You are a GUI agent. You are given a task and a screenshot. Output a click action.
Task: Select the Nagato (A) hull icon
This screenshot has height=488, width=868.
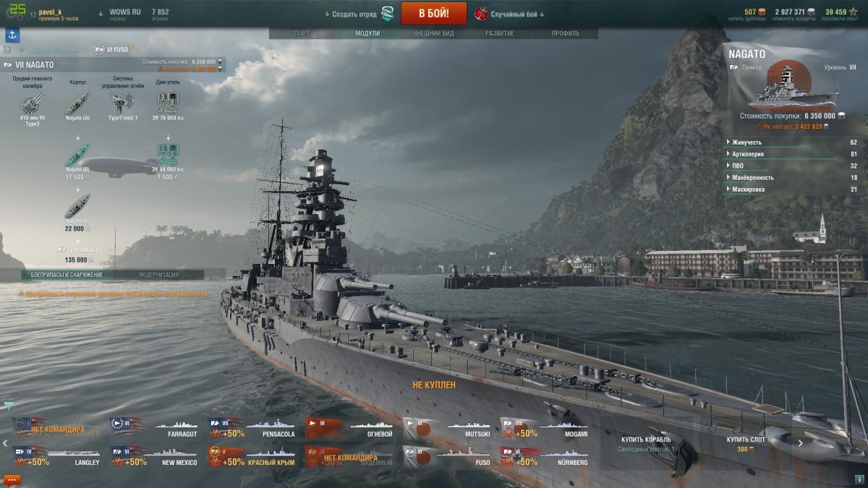(77, 103)
